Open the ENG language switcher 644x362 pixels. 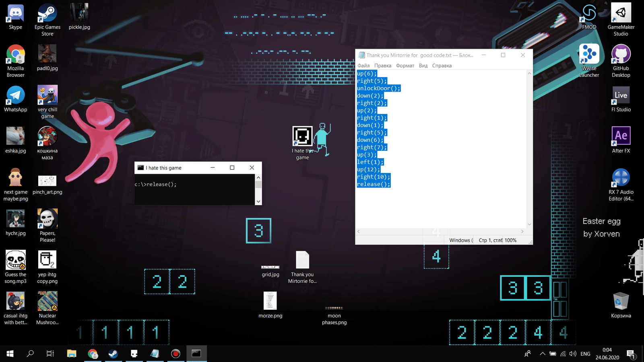pyautogui.click(x=586, y=354)
